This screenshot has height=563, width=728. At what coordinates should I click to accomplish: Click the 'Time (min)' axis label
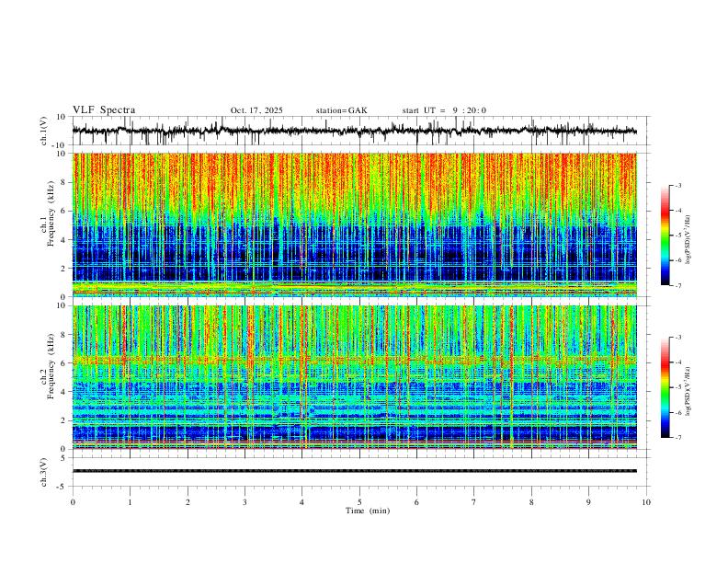(368, 511)
